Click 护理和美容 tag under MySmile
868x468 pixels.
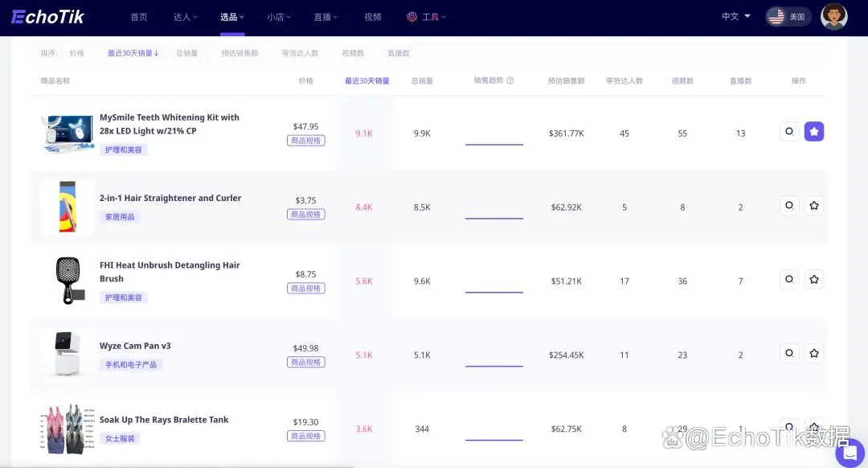124,150
